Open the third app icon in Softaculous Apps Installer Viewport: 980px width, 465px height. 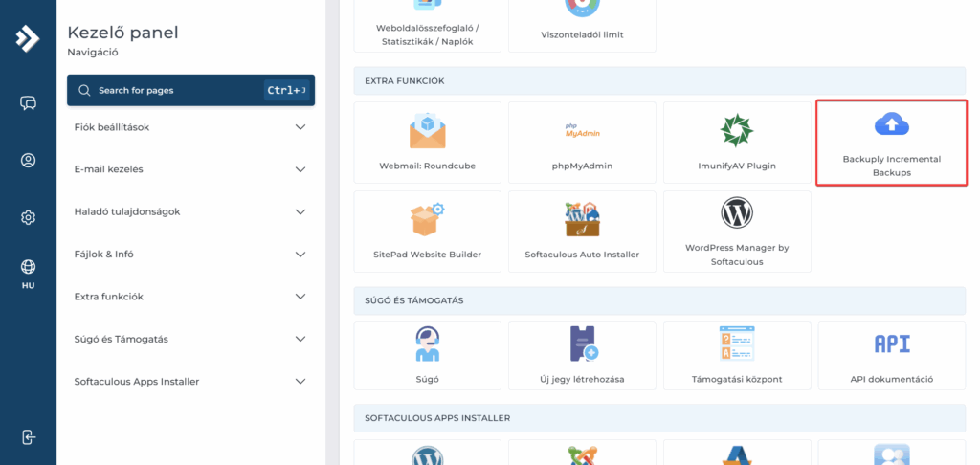[737, 455]
